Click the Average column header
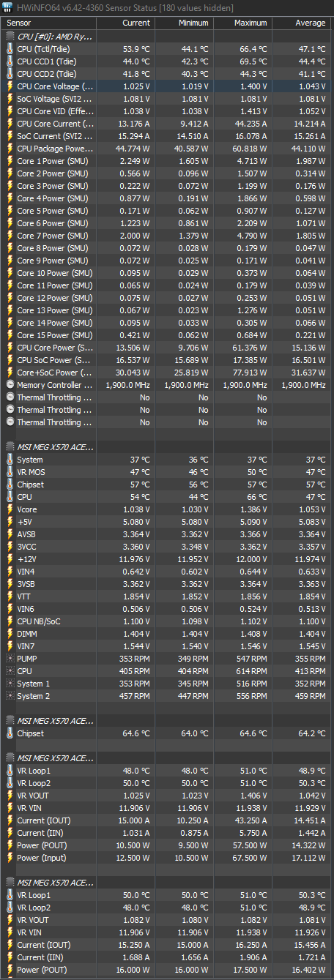The height and width of the screenshot is (980, 334). click(301, 23)
